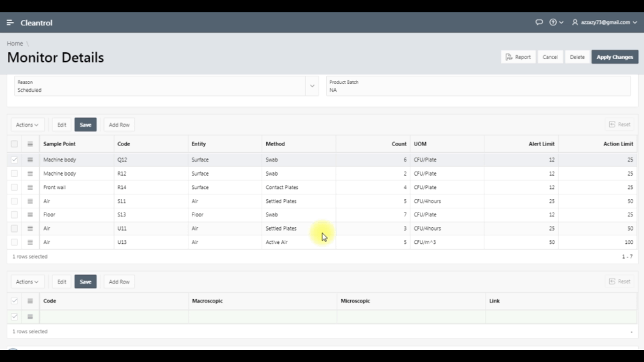Image resolution: width=644 pixels, height=362 pixels.
Task: Open the upper grid Actions menu
Action: coord(28,125)
